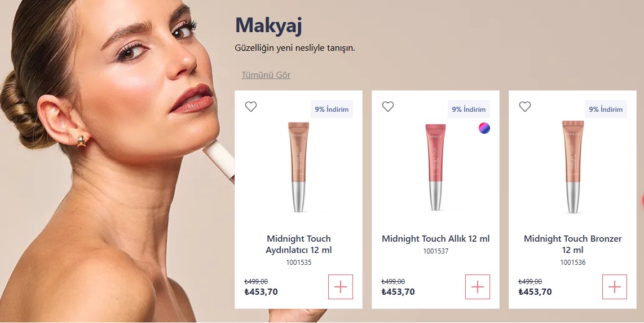
Task: Click the Aydınlatıcı product tube image
Action: tap(298, 167)
